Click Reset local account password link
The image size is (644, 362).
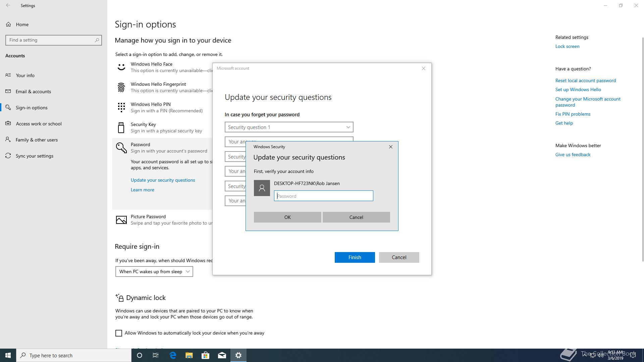pyautogui.click(x=586, y=80)
